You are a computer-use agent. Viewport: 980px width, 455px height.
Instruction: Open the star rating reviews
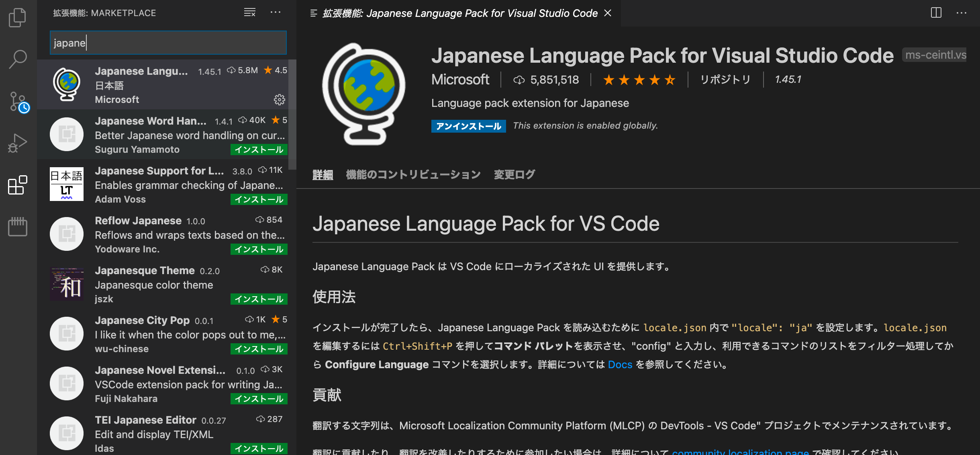pos(639,80)
